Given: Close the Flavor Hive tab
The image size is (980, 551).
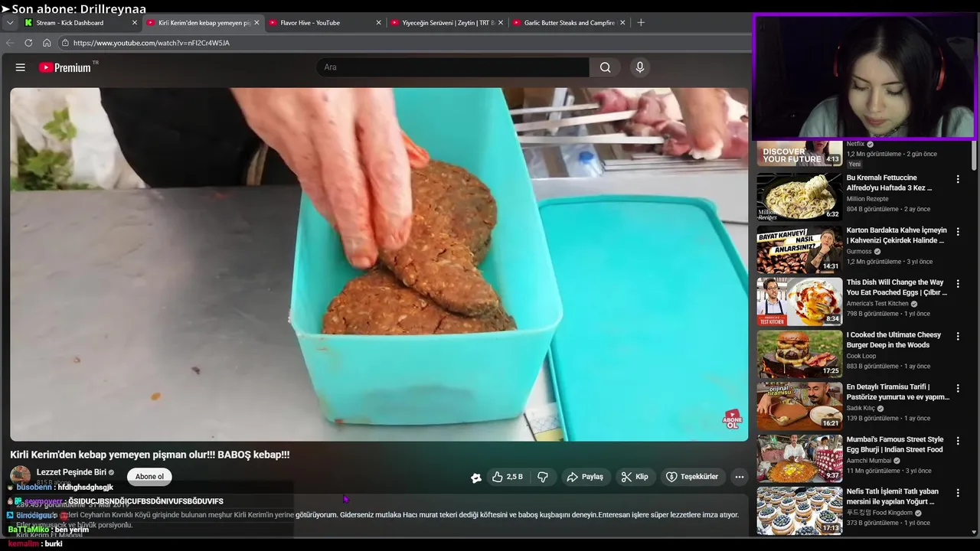Looking at the screenshot, I should pyautogui.click(x=378, y=23).
